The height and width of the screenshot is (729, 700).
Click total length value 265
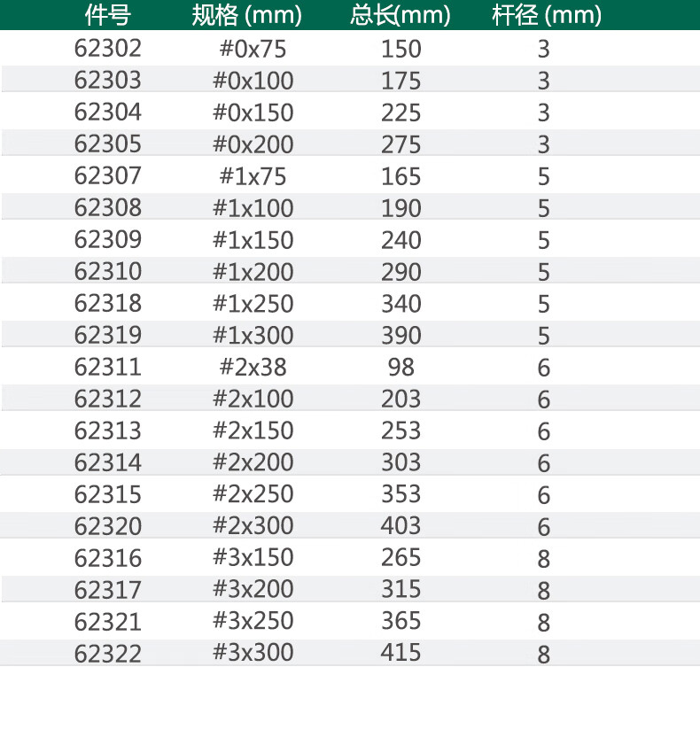click(401, 558)
